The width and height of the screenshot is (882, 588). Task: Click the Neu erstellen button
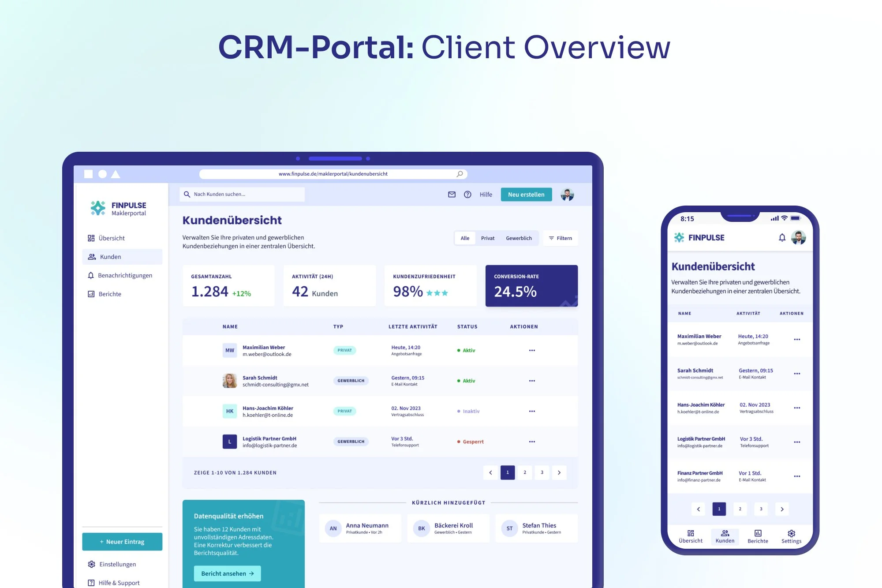click(x=526, y=194)
